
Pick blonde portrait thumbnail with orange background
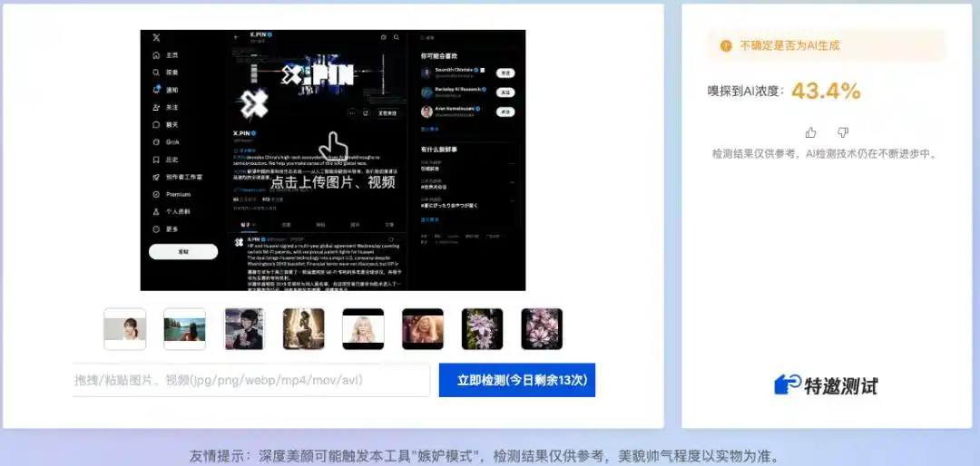tap(423, 329)
